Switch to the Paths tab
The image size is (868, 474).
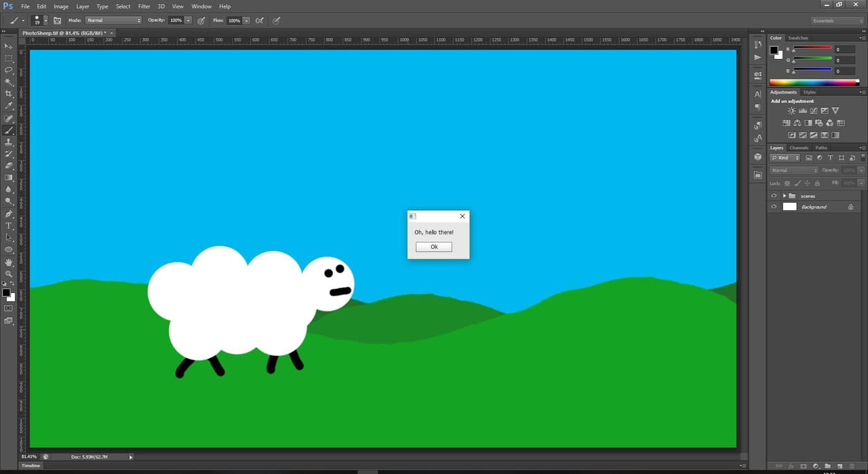821,148
